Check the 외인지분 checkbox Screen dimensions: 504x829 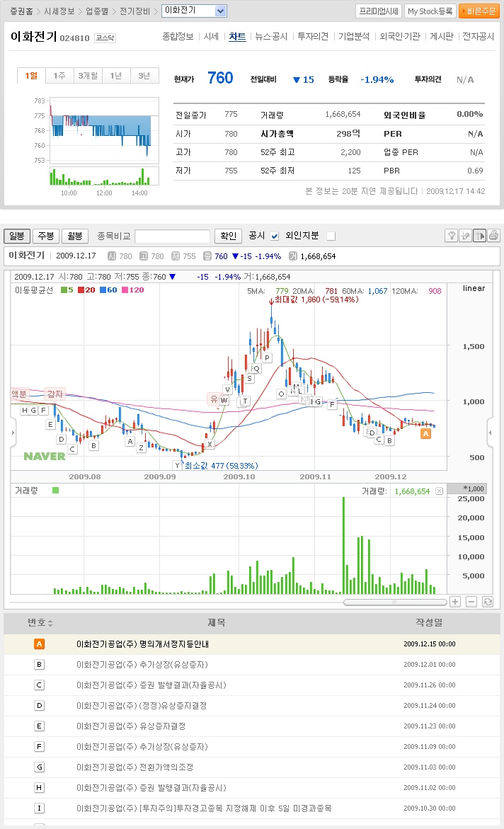[331, 236]
